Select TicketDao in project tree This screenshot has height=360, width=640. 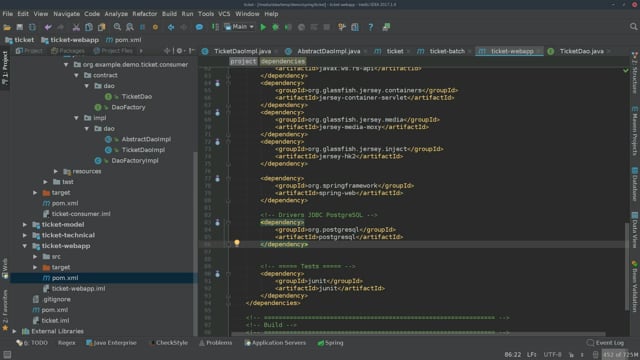click(x=136, y=97)
